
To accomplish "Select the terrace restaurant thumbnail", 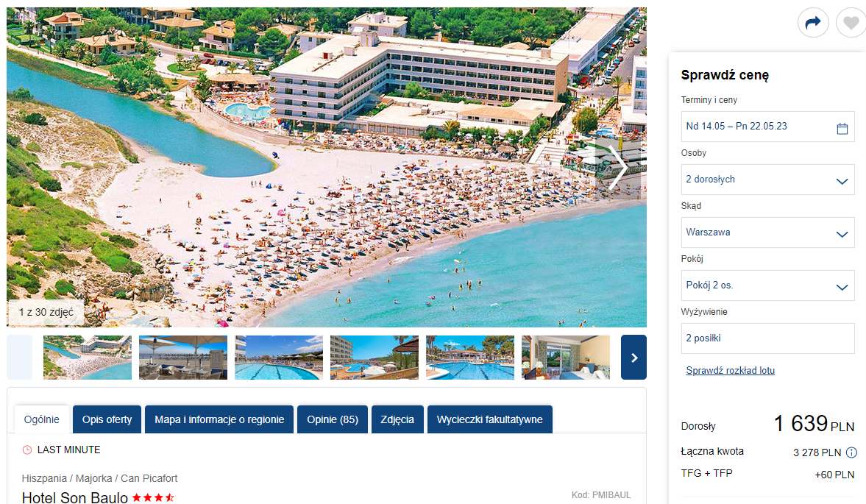I will [183, 357].
